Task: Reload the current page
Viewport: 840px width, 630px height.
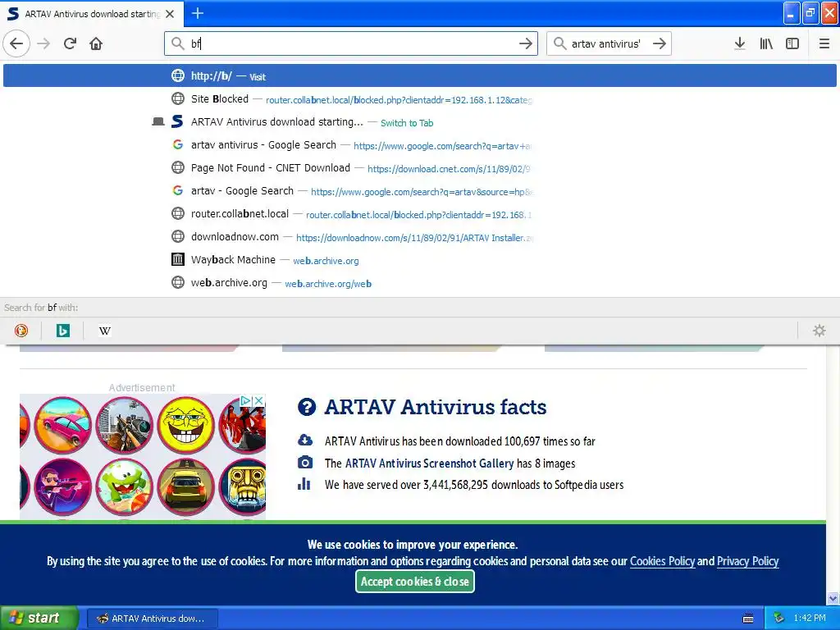Action: tap(70, 44)
